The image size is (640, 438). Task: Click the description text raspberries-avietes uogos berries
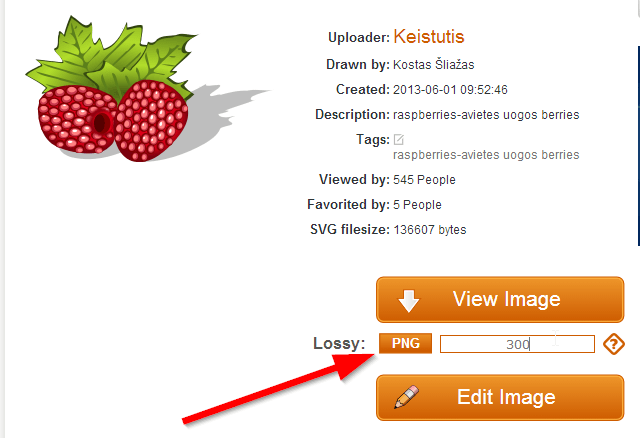tap(486, 115)
